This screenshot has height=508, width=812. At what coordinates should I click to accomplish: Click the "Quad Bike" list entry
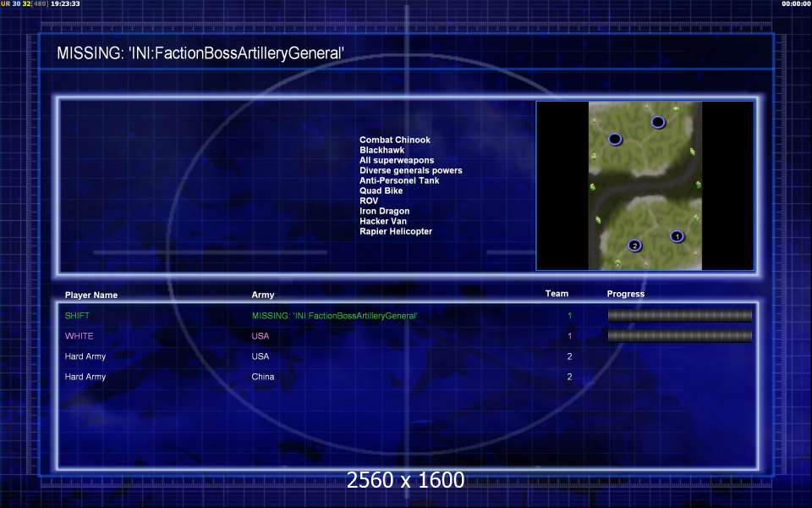[x=381, y=190]
